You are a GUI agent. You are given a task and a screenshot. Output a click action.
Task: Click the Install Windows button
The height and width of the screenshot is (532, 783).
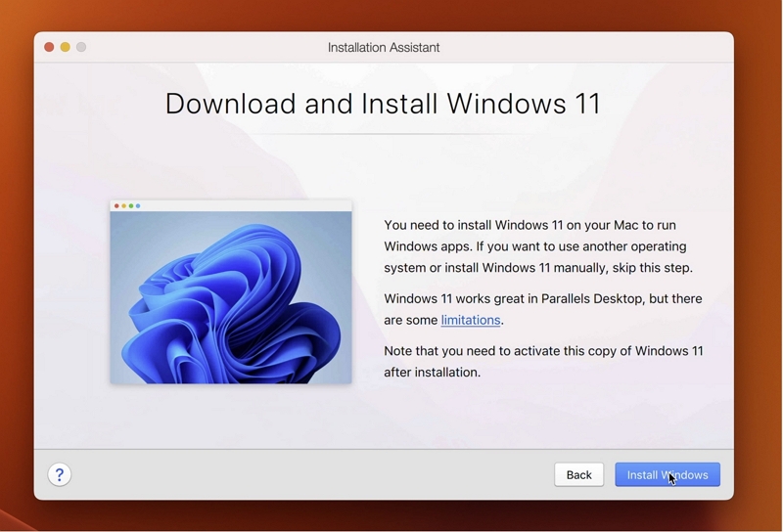tap(668, 474)
